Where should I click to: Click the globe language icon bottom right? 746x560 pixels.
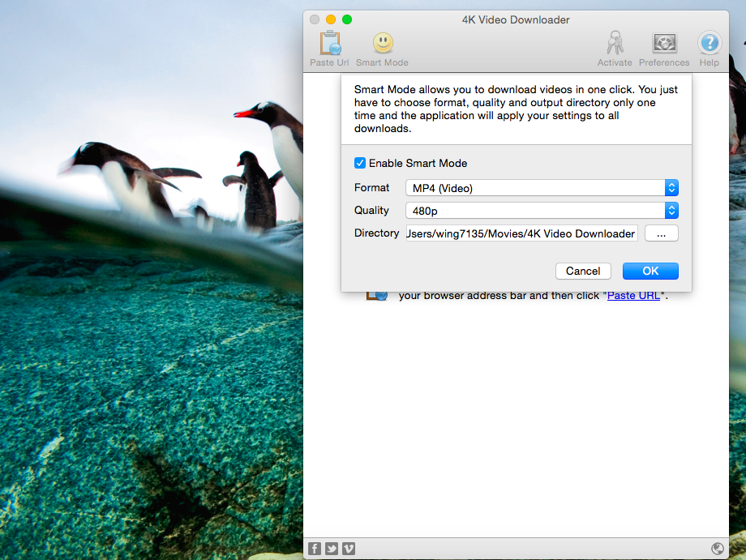pyautogui.click(x=717, y=548)
